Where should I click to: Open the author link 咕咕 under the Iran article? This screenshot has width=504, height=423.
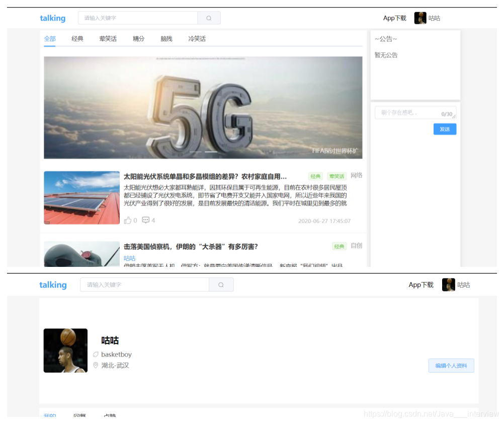click(x=129, y=258)
